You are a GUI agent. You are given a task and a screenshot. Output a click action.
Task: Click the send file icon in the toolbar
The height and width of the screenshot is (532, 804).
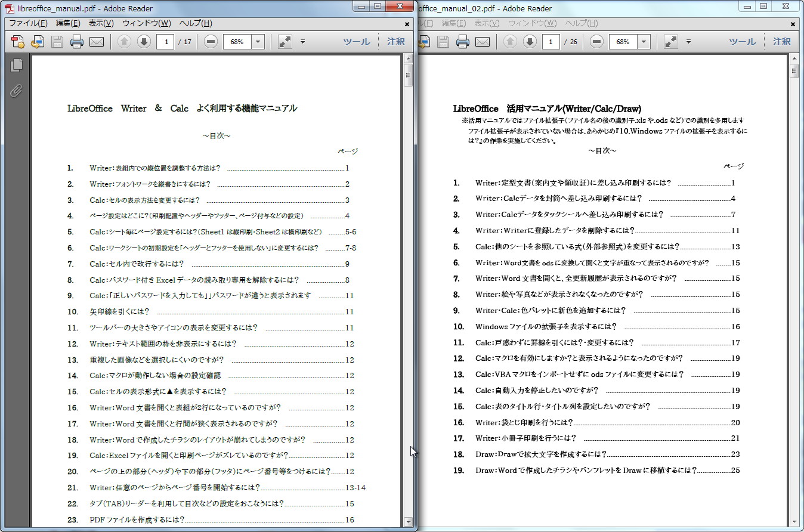pyautogui.click(x=36, y=42)
